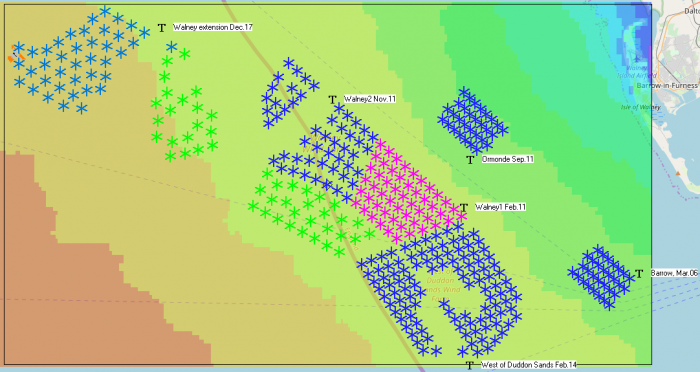Select the T marker next to Walney2 Nov.11

pos(332,100)
